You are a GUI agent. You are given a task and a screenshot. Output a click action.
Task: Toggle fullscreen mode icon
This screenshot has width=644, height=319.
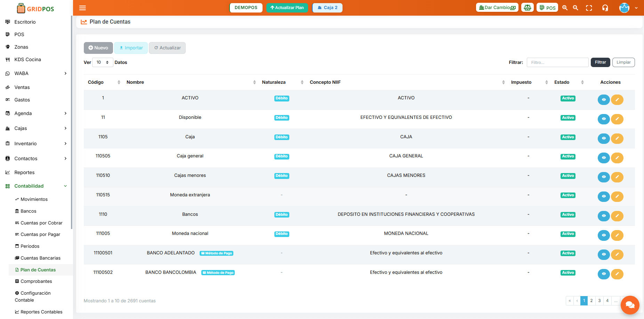pyautogui.click(x=589, y=8)
